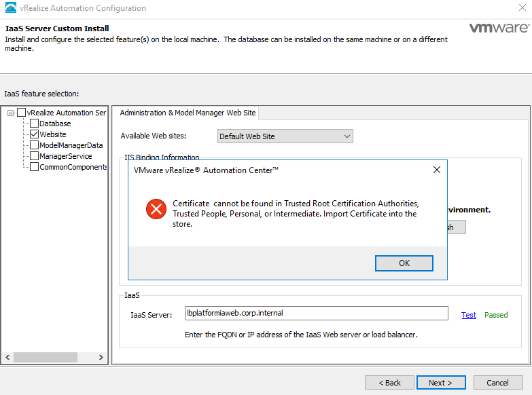
Task: Click the right scroll arrow in feature tree
Action: pos(101,357)
